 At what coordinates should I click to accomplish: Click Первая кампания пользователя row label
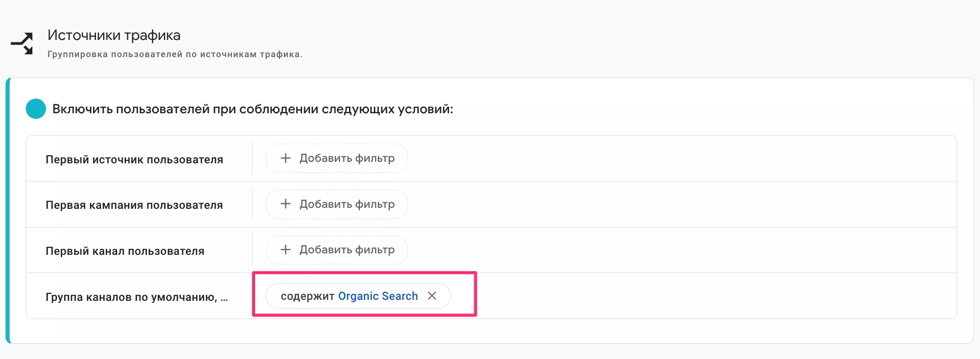point(134,205)
